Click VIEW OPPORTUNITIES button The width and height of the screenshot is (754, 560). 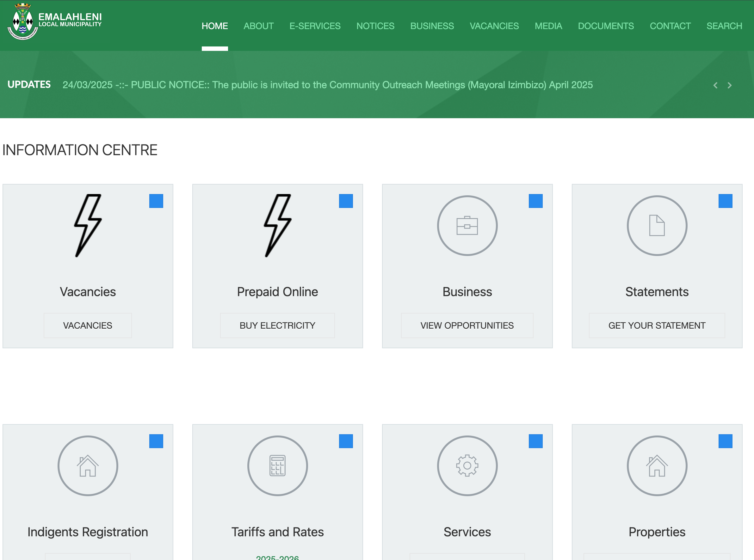point(467,326)
